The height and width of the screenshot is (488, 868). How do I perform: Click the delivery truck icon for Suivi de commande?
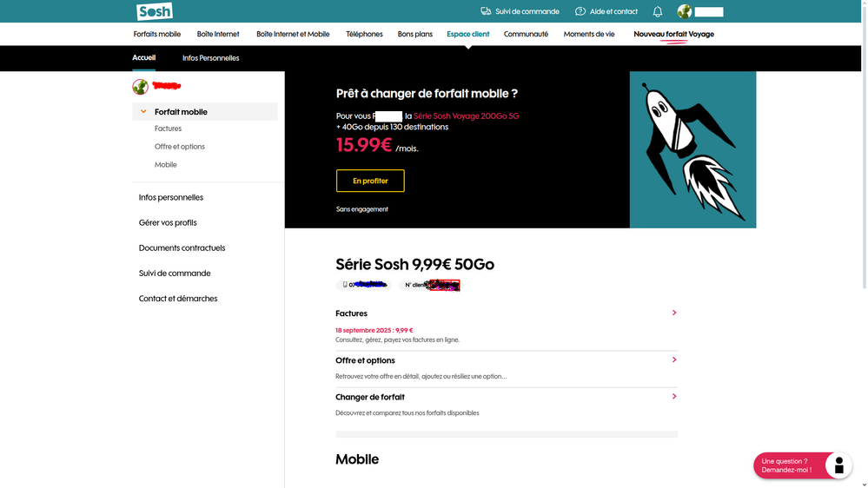coord(486,11)
